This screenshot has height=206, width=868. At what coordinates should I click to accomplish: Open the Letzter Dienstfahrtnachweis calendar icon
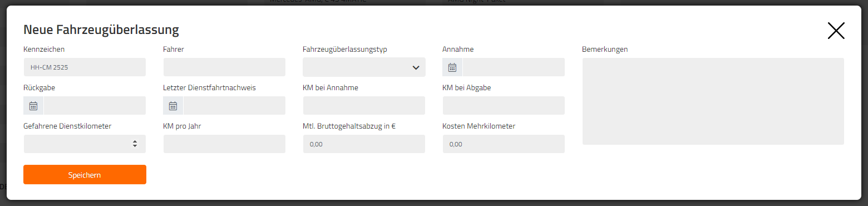[173, 106]
